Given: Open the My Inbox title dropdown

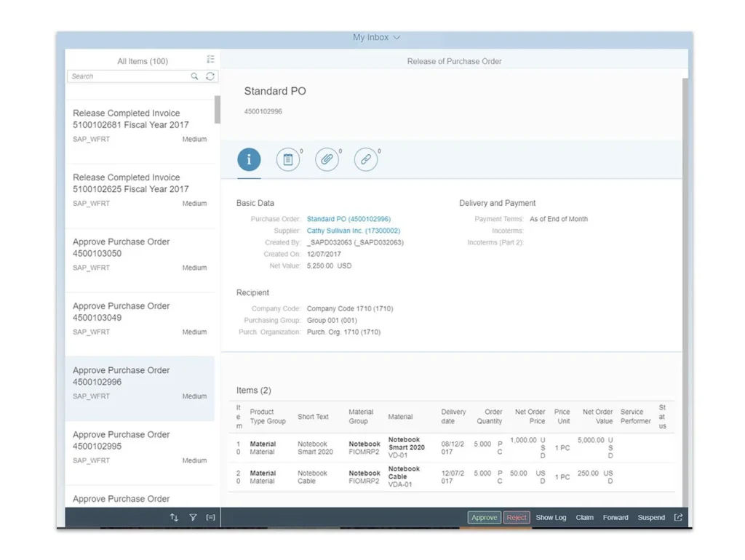Looking at the screenshot, I should pyautogui.click(x=376, y=37).
